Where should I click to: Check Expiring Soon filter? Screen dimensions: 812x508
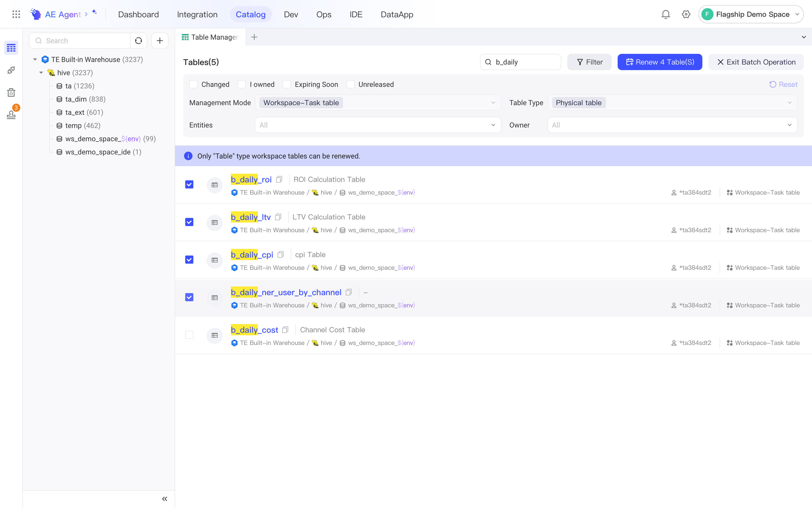pos(286,84)
